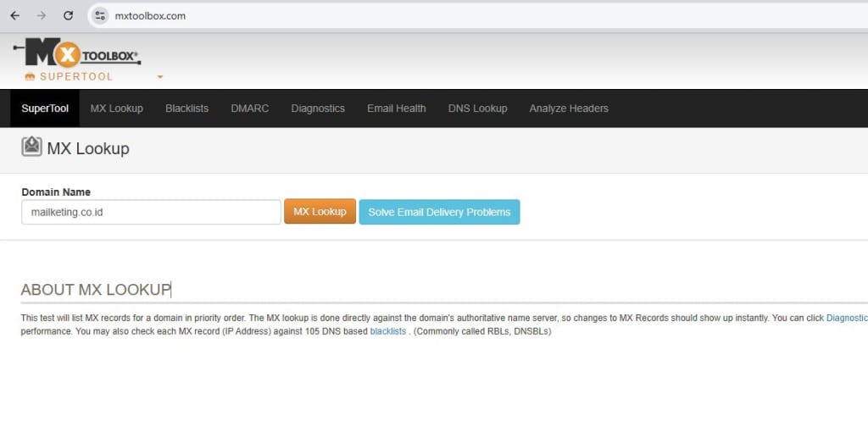
Task: Click the MxToolbox logo
Action: point(78,53)
